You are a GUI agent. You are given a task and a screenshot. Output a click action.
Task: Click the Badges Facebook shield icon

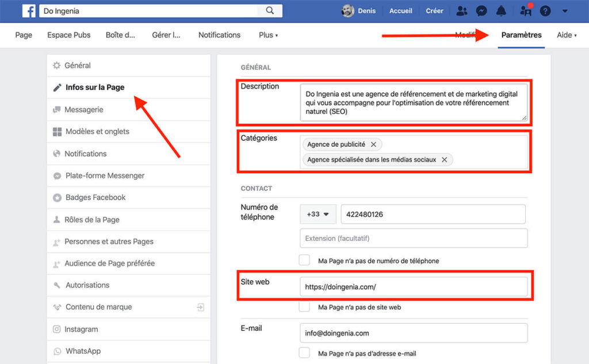(x=56, y=197)
